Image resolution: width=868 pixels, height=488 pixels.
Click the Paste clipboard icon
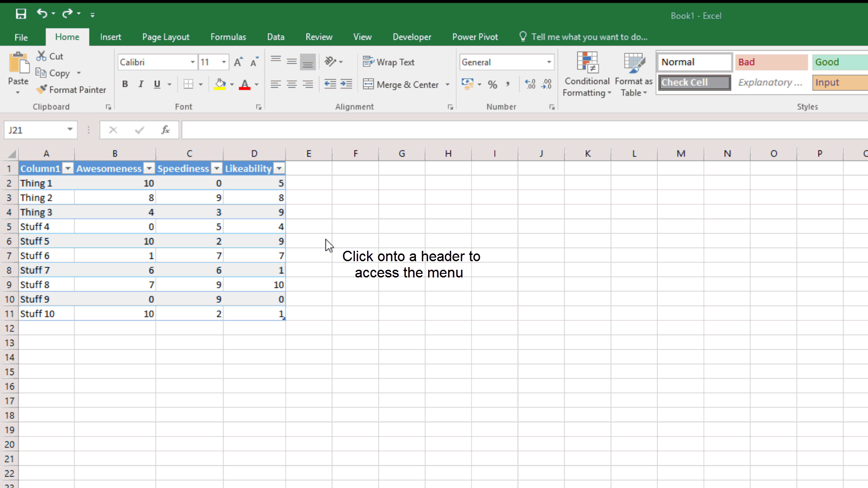(x=19, y=63)
